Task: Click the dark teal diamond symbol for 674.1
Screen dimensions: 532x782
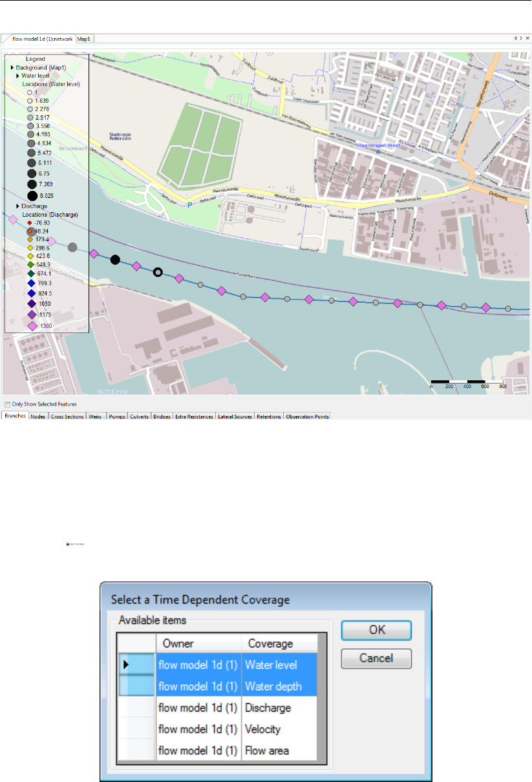Action: tap(30, 274)
